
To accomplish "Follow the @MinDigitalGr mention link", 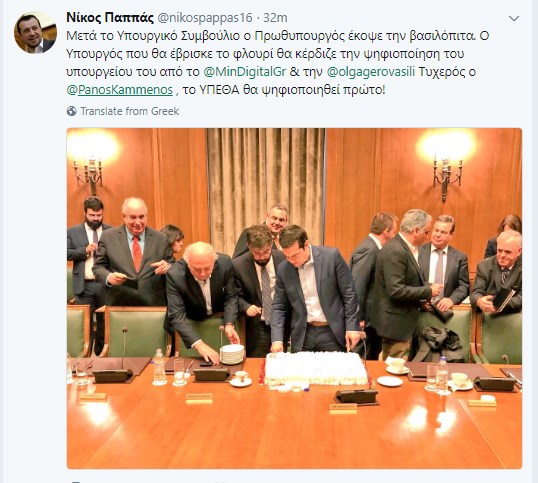I will pos(245,72).
